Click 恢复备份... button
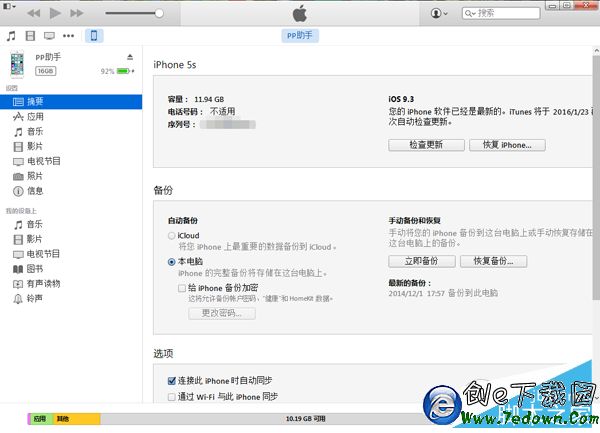This screenshot has height=433, width=600. coord(494,261)
